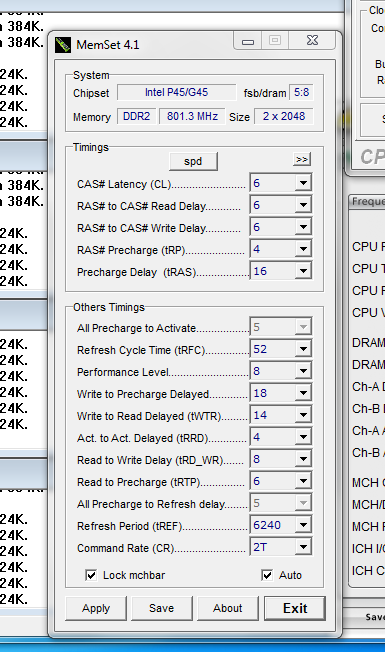Open the Precharge Delay (tRAS) dropdown
Image resolution: width=385 pixels, height=652 pixels.
[x=304, y=271]
